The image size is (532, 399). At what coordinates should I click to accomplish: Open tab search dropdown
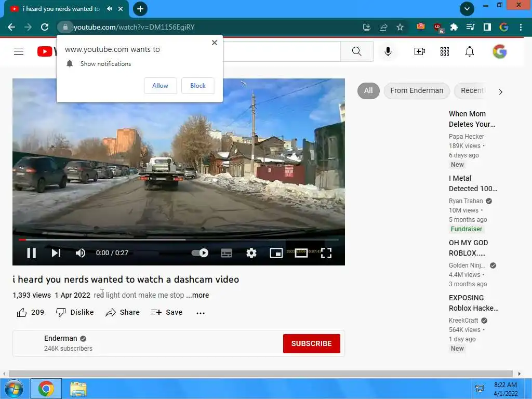[x=467, y=9]
